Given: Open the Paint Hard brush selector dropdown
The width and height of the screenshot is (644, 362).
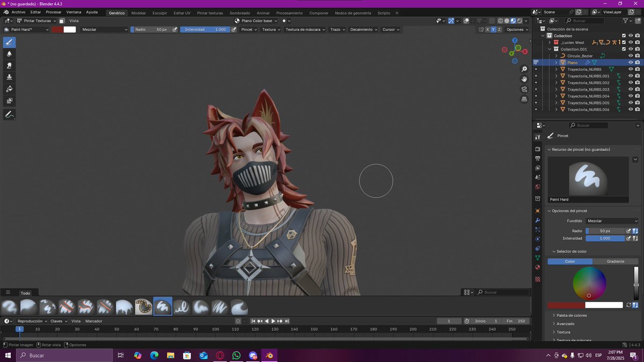Looking at the screenshot, I should pyautogui.click(x=26, y=29).
